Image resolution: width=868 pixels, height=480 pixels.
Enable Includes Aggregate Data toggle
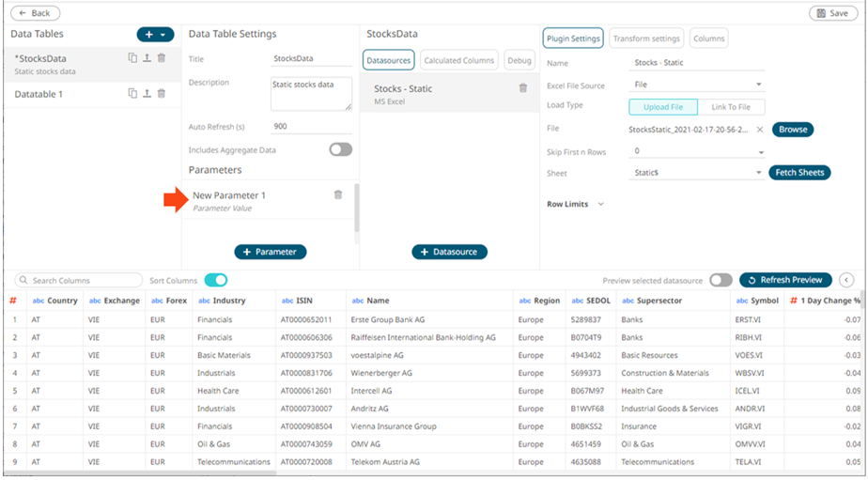[x=340, y=149]
